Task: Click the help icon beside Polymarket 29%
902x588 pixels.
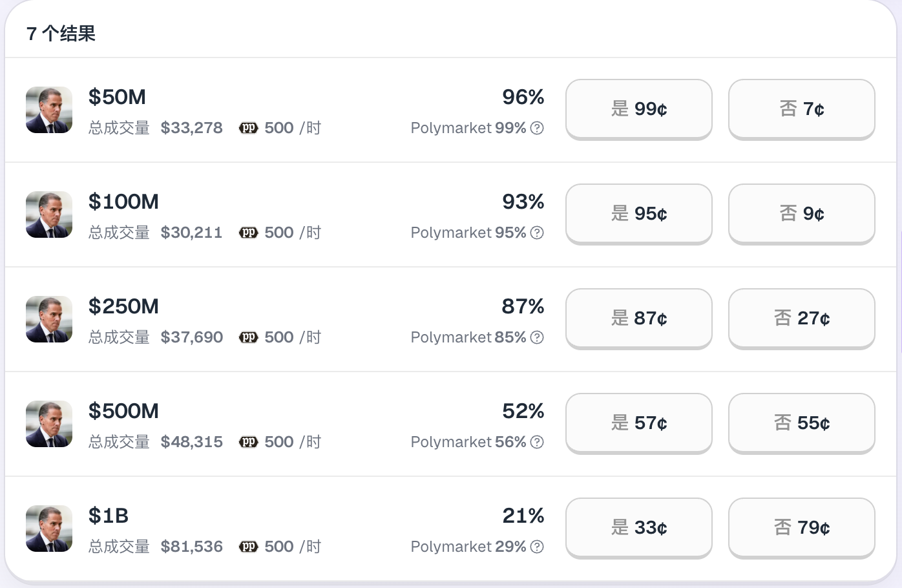Action: pyautogui.click(x=537, y=547)
